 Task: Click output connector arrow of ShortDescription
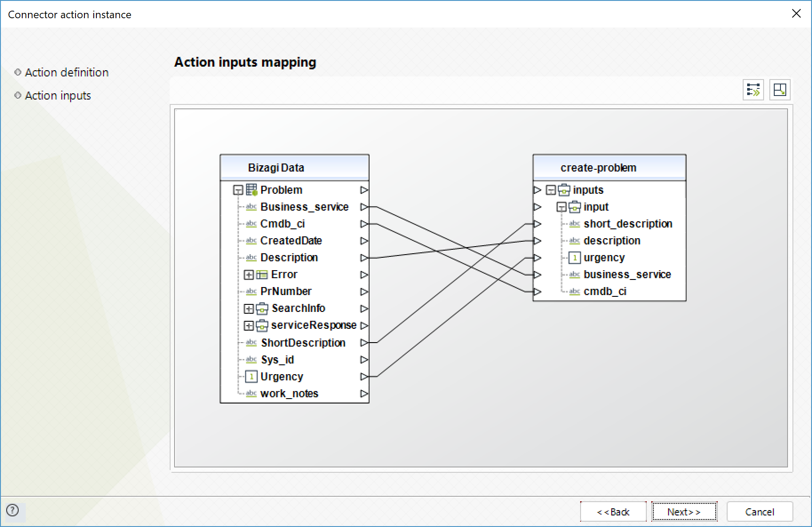[364, 343]
